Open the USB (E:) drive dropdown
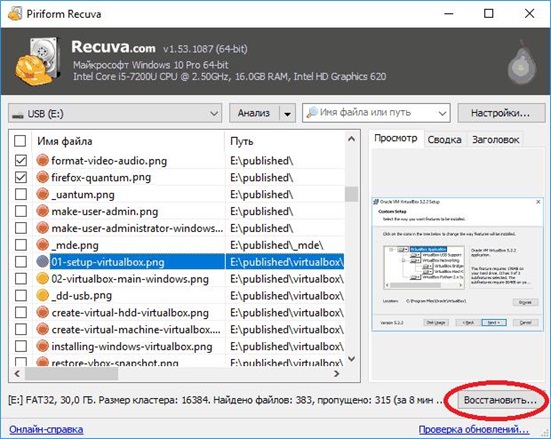This screenshot has height=439, width=551. 115,113
